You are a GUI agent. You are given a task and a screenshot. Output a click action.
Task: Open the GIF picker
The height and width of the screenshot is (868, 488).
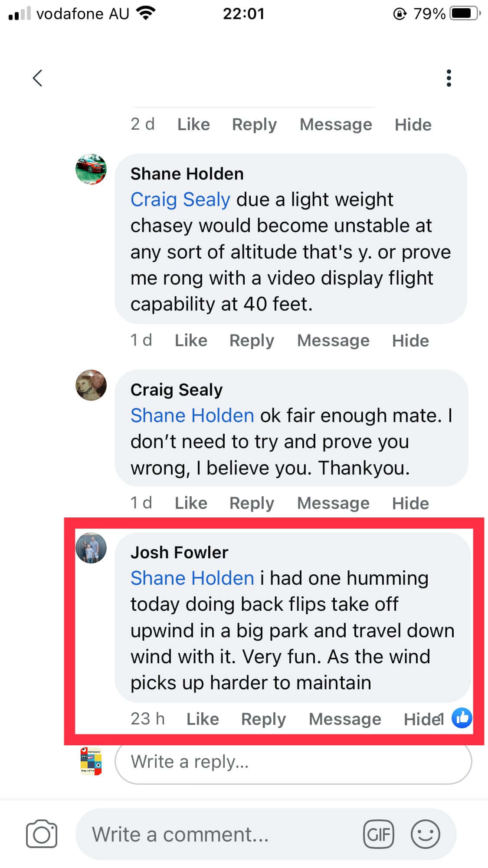pos(379,834)
